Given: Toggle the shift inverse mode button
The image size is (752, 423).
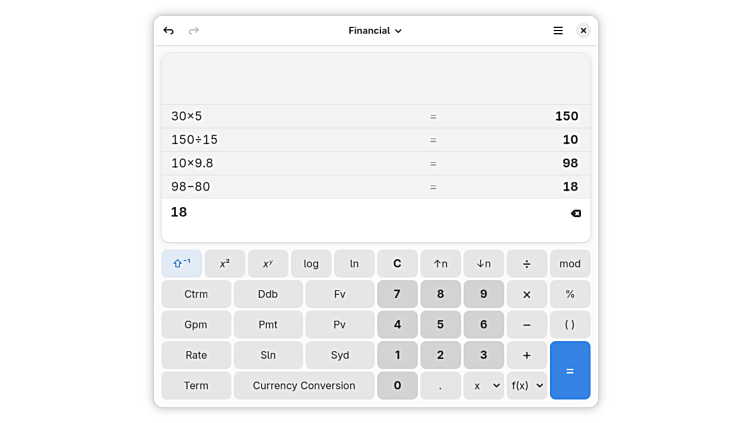Looking at the screenshot, I should pos(181,264).
